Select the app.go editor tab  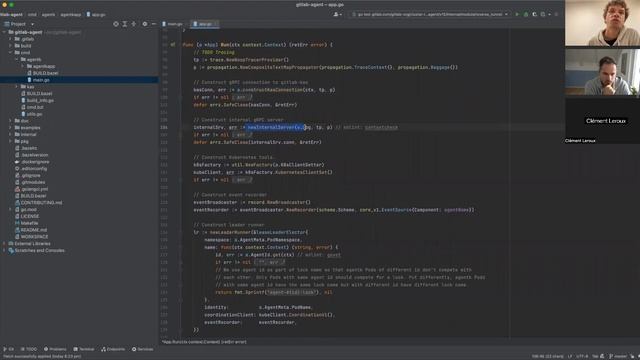tap(205, 24)
